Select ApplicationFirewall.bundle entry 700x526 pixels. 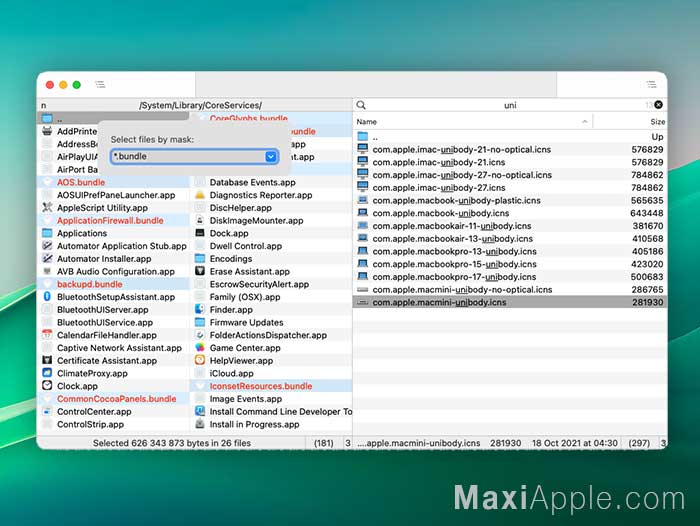tap(110, 221)
